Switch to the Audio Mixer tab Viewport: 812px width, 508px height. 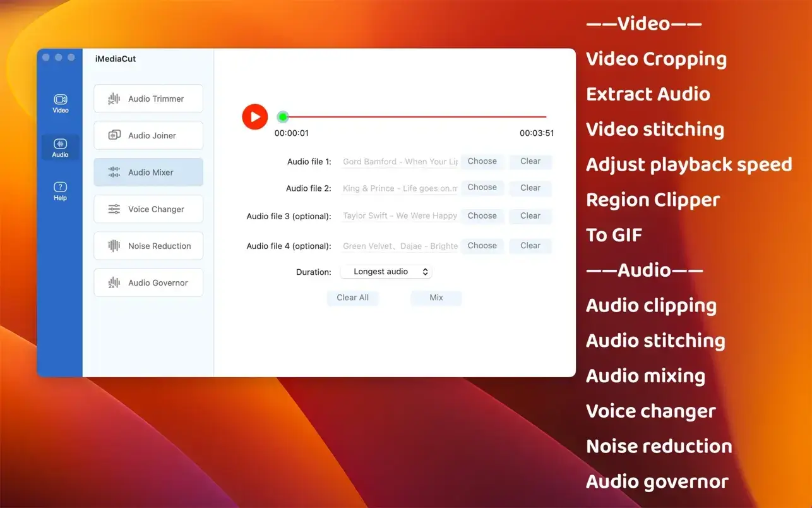coord(148,172)
